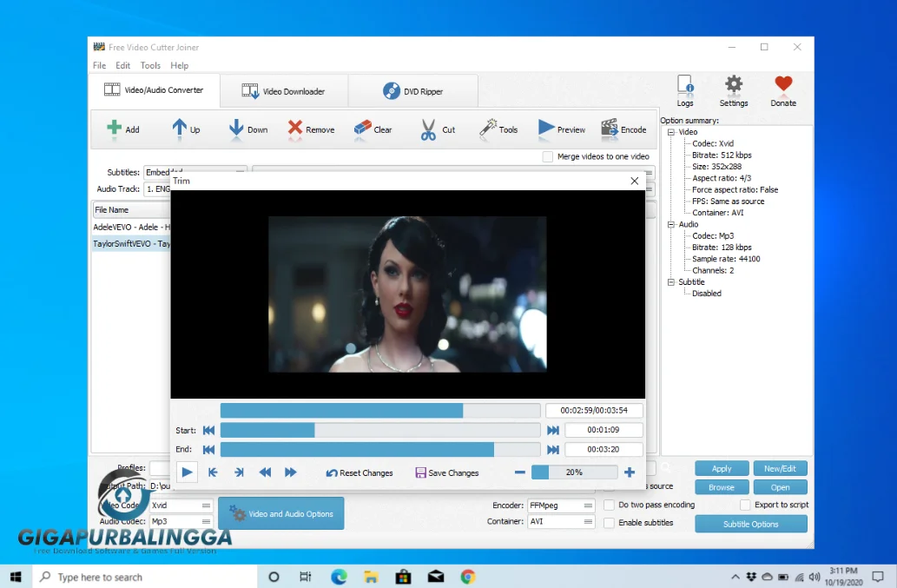This screenshot has width=897, height=588.
Task: Jump to trim end marker icon
Action: [x=239, y=472]
